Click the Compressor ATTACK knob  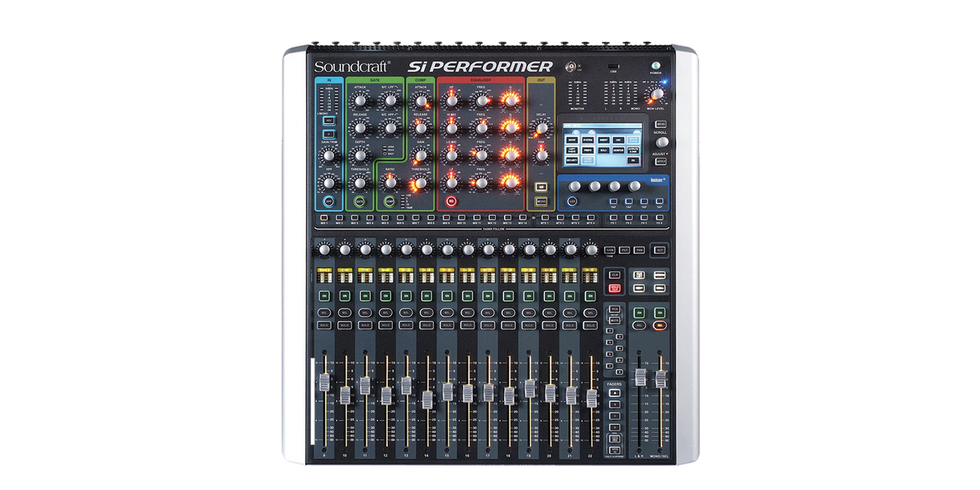point(421,101)
